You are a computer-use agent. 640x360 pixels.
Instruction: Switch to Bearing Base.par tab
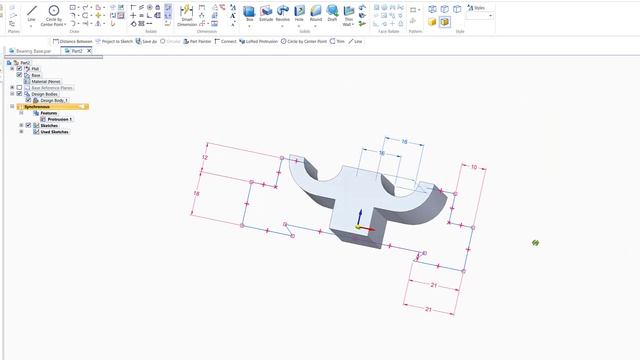(31, 51)
